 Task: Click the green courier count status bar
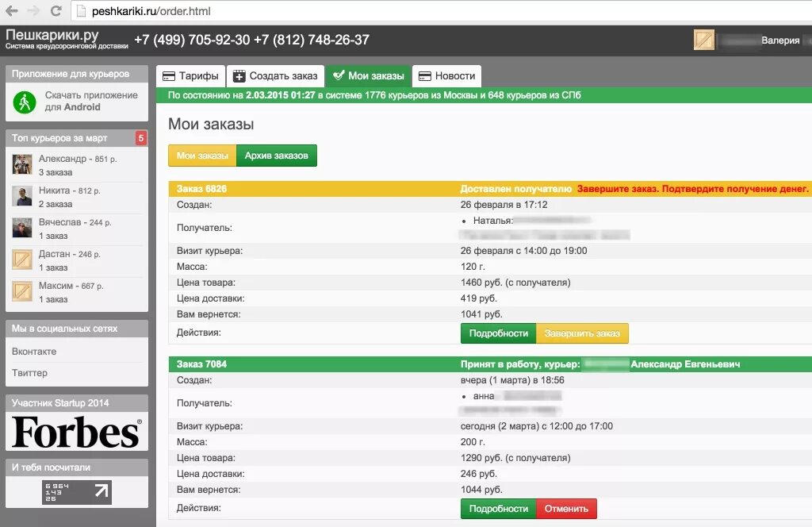[484, 95]
